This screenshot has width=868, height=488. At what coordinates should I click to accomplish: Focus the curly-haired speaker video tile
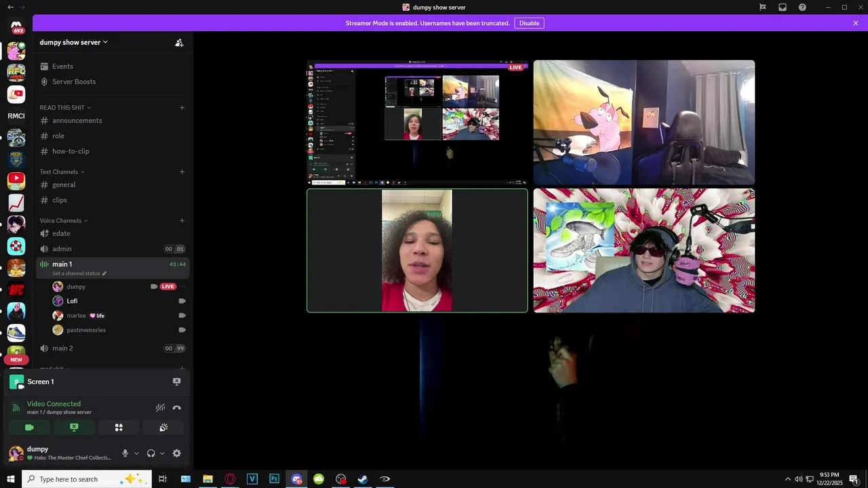click(x=417, y=251)
